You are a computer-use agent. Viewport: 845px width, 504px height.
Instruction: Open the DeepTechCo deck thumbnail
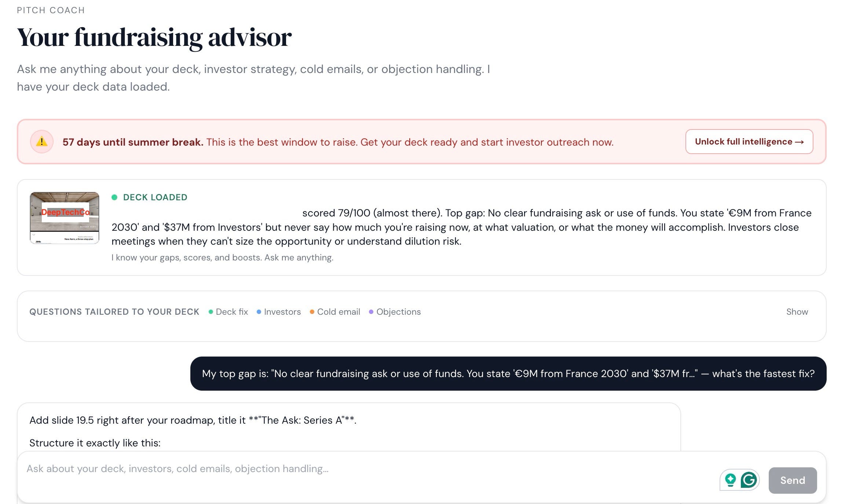tap(65, 218)
